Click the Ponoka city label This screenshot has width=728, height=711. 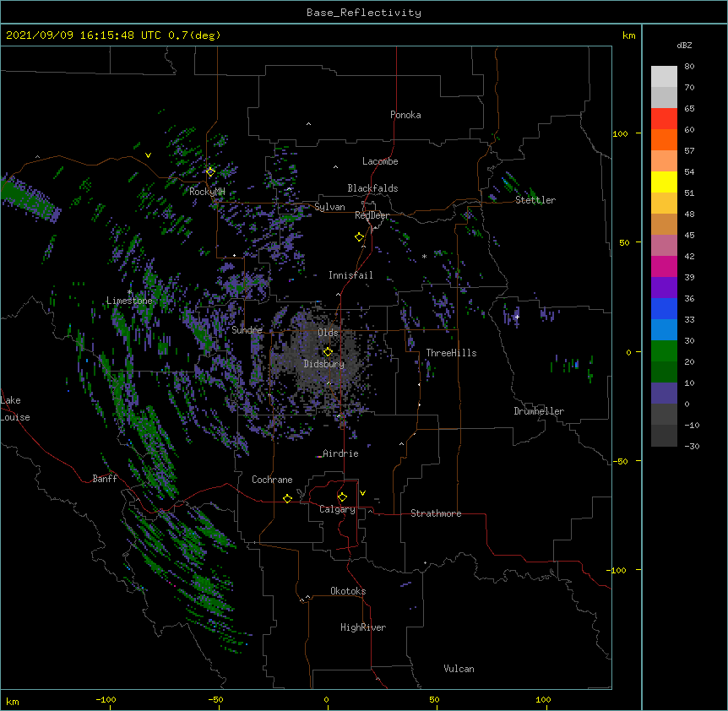[405, 115]
